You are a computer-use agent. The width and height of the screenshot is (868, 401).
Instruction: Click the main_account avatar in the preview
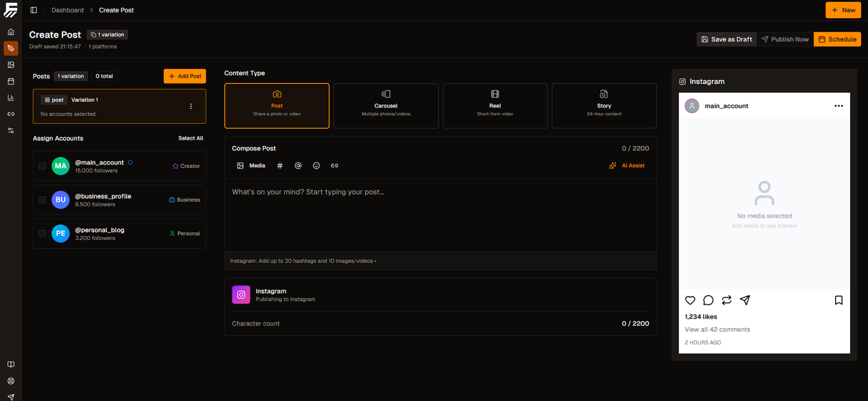tap(692, 106)
